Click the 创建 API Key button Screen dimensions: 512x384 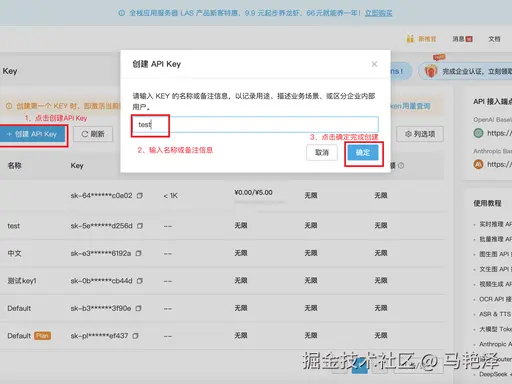click(33, 134)
